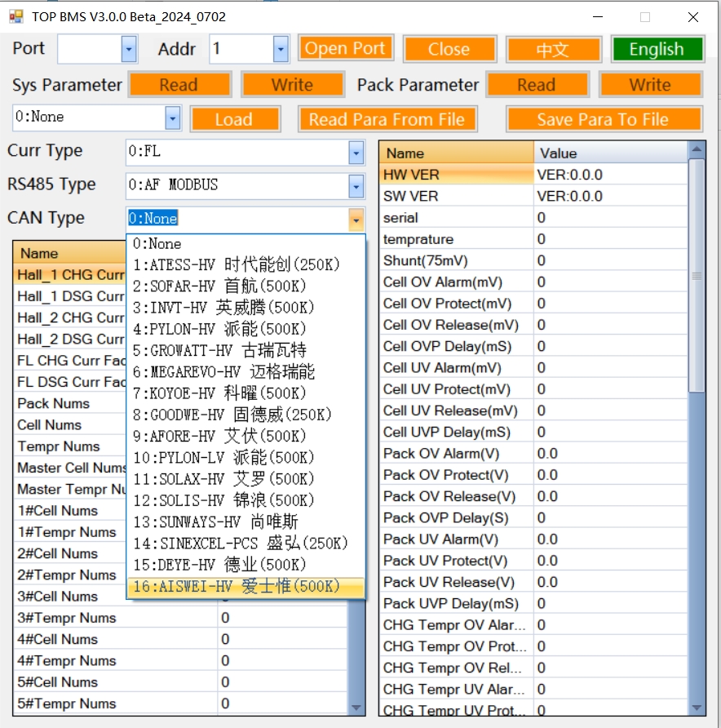Select 0:None in the CAN Type list

pyautogui.click(x=245, y=244)
